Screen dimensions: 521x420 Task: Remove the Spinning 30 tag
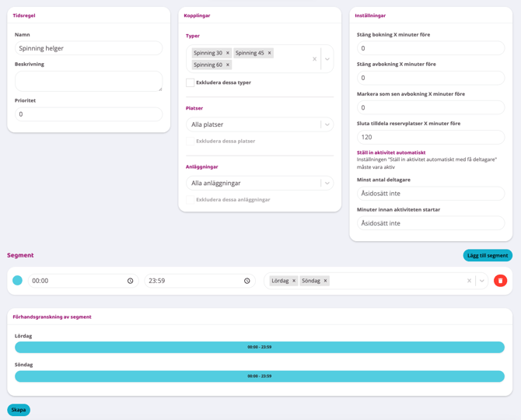pos(228,53)
